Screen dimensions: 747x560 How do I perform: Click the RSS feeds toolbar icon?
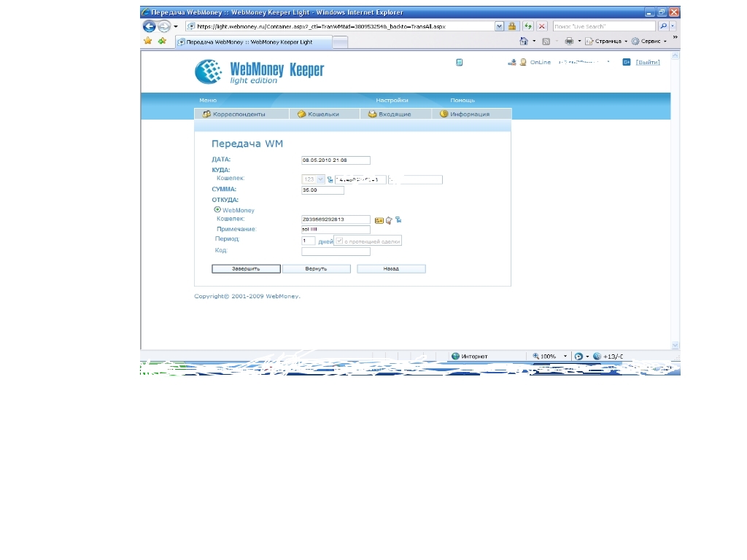546,42
